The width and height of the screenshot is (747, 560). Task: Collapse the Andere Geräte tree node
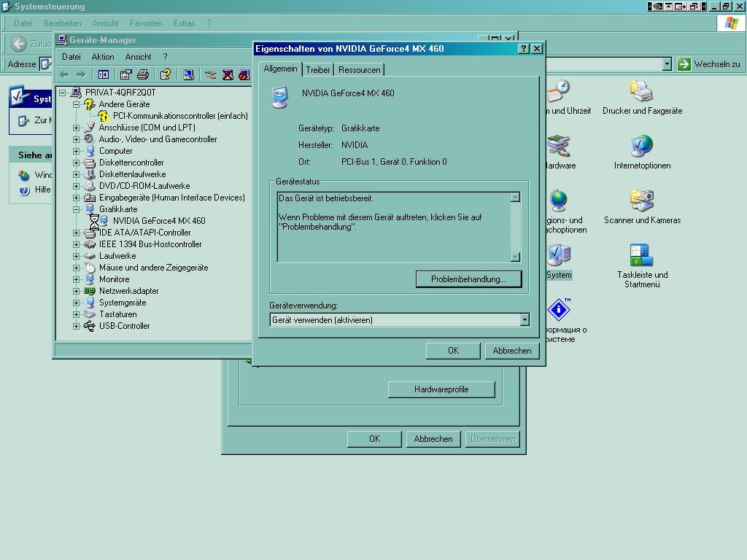tap(76, 104)
